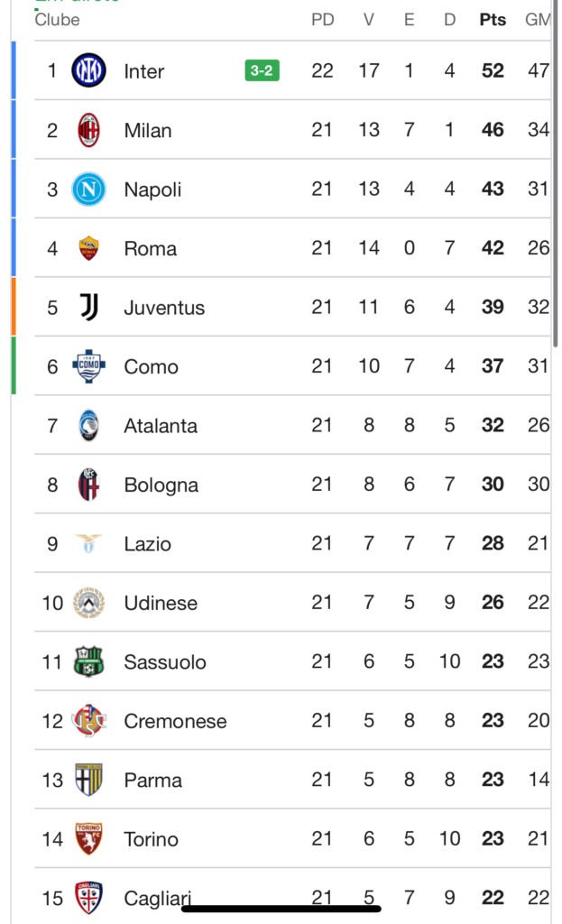
Task: Click the Cremonese club crest
Action: [88, 721]
